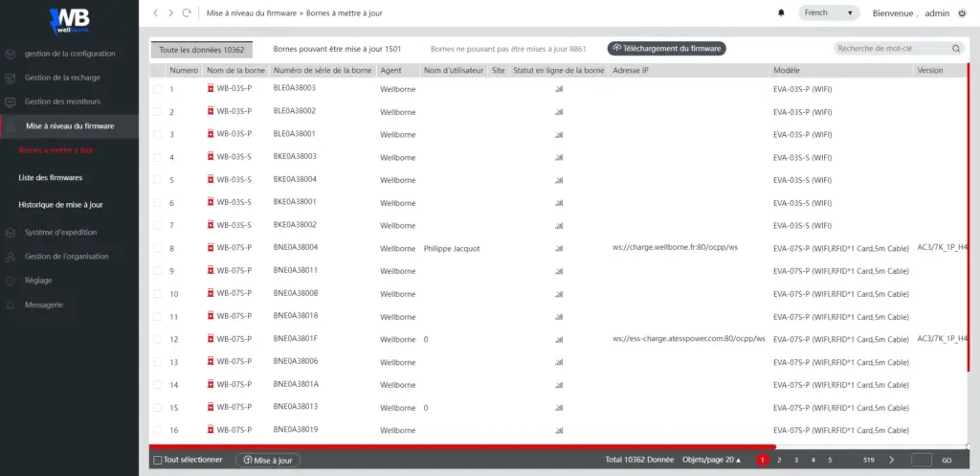The height and width of the screenshot is (476, 980).
Task: Click signal status icon for BNE0A38013
Action: [559, 408]
